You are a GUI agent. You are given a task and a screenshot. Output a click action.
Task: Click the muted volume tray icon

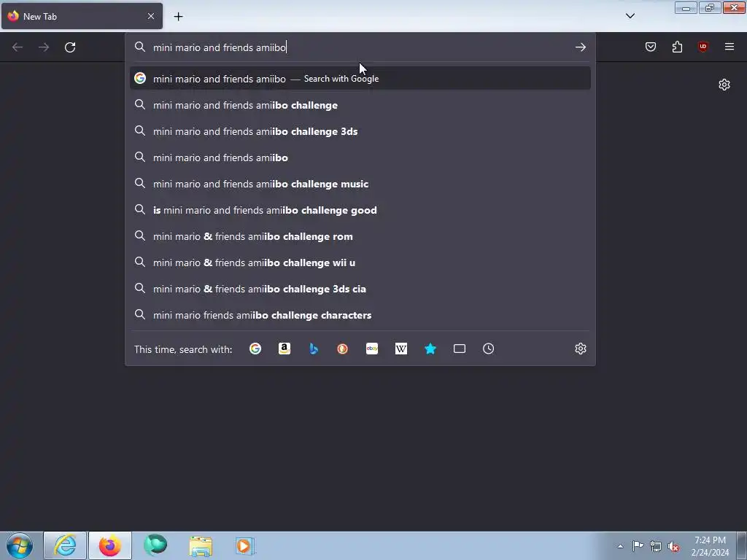pos(673,546)
